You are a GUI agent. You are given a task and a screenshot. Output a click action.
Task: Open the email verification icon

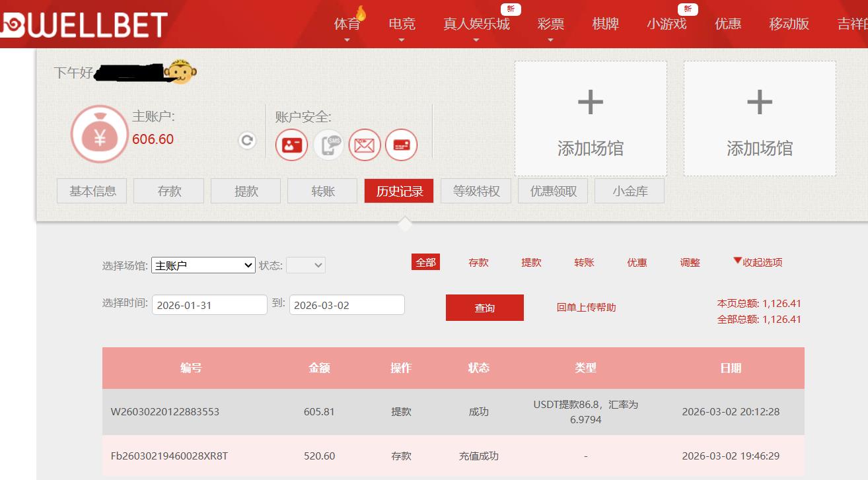click(364, 145)
